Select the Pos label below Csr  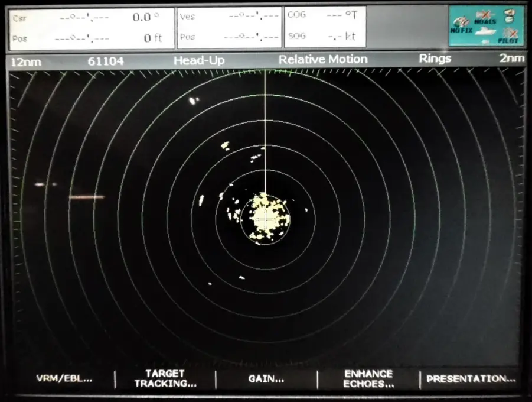19,38
